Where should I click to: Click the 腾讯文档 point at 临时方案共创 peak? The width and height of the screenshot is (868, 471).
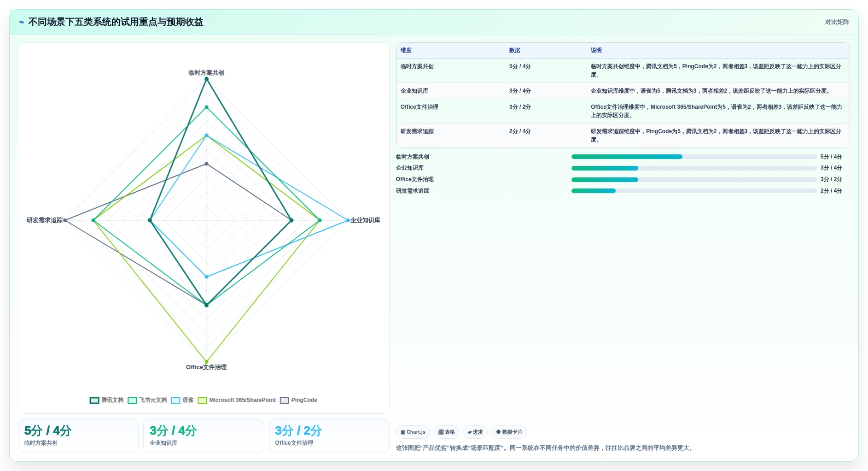(206, 79)
